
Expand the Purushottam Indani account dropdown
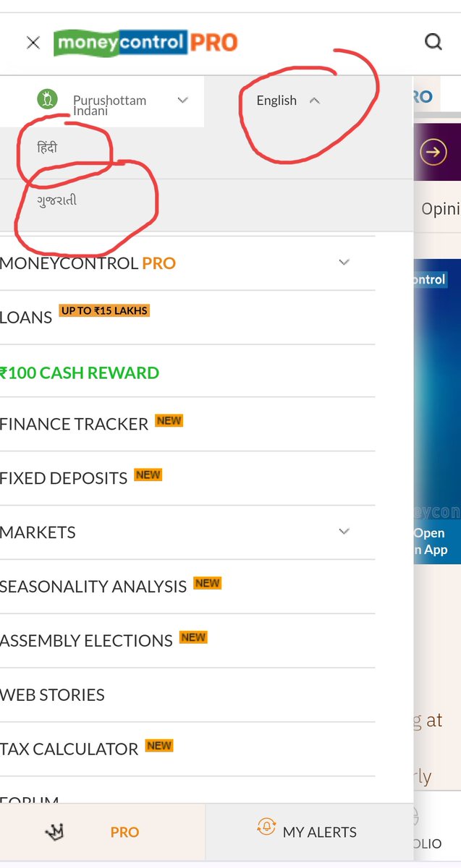coord(182,100)
